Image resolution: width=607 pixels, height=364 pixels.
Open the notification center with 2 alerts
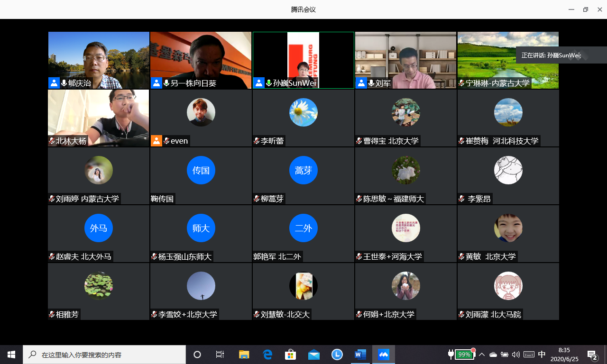(592, 355)
